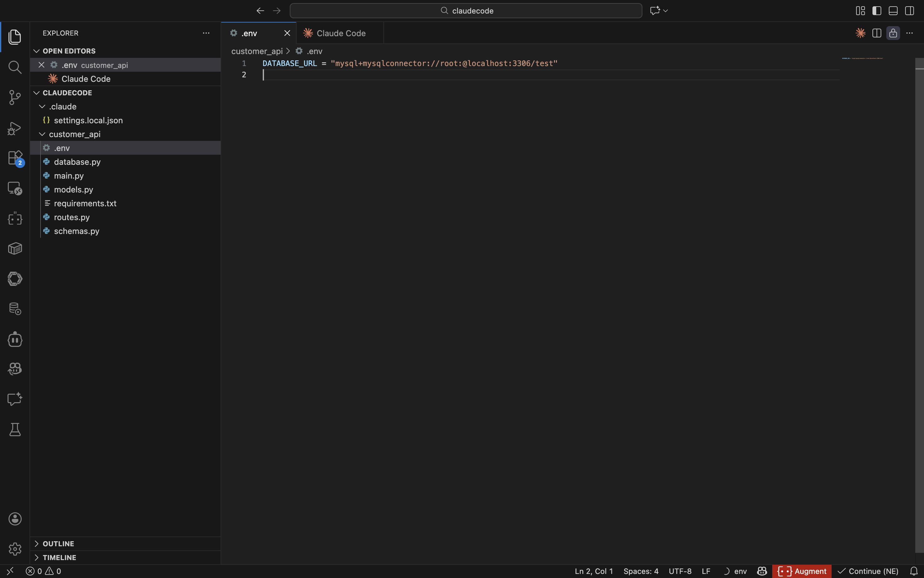Click the Claude Code icon in editor toolbar

pos(860,33)
